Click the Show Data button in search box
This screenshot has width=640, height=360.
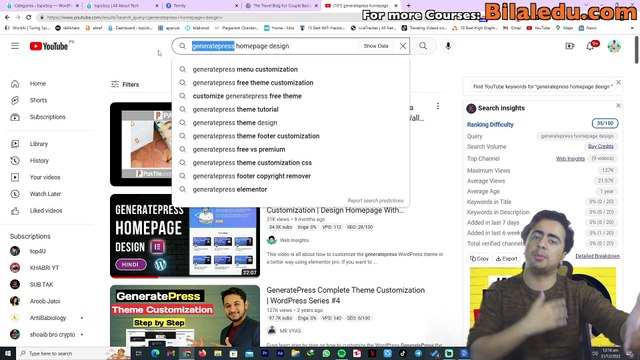[x=376, y=46]
